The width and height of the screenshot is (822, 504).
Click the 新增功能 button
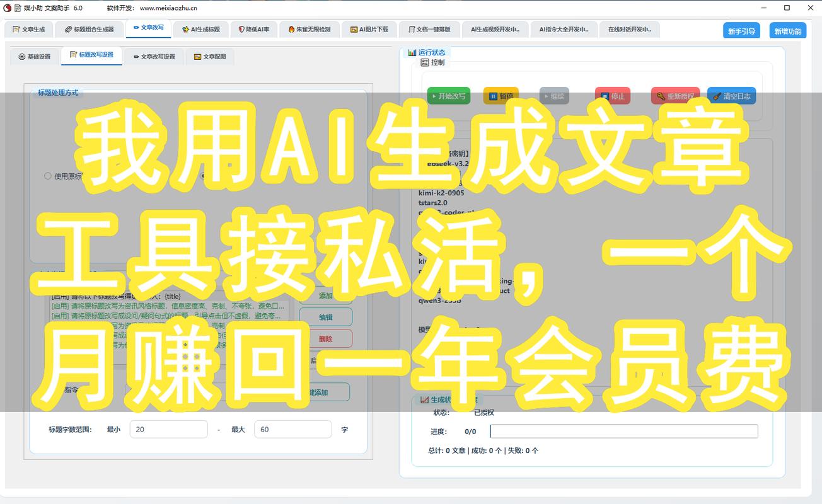[x=788, y=31]
